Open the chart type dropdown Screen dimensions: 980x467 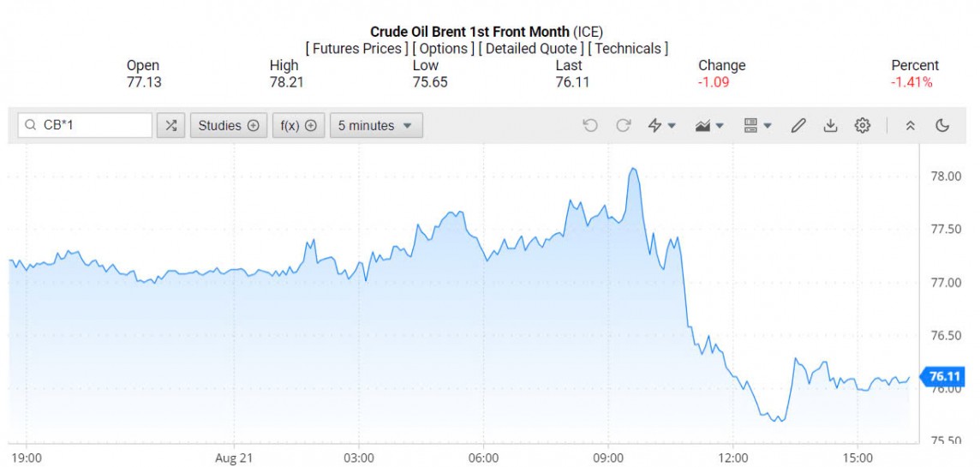pos(710,126)
